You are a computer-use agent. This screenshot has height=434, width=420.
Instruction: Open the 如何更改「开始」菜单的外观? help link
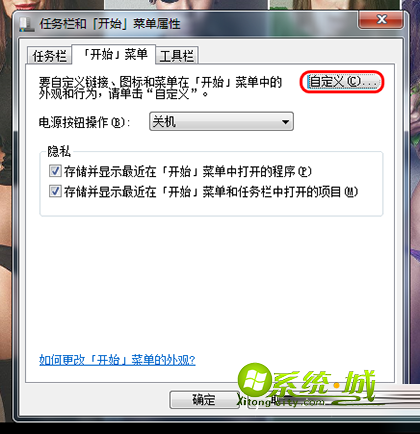[x=117, y=360]
